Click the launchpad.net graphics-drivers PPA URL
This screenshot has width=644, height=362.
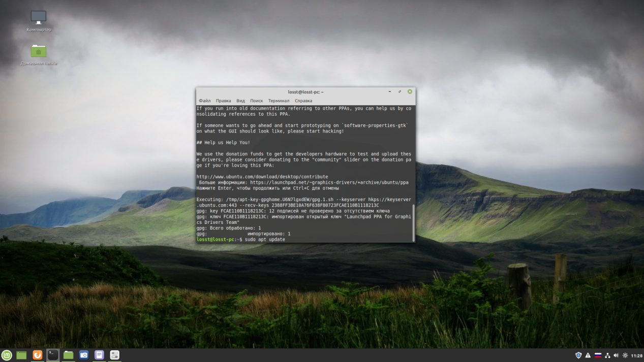pos(329,182)
